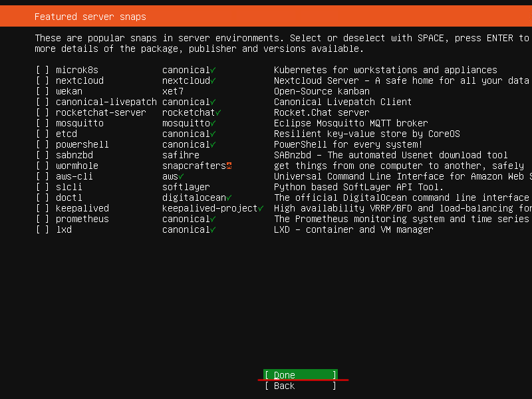Click the slcli snap name
The height and width of the screenshot is (399, 532).
pyautogui.click(x=69, y=187)
